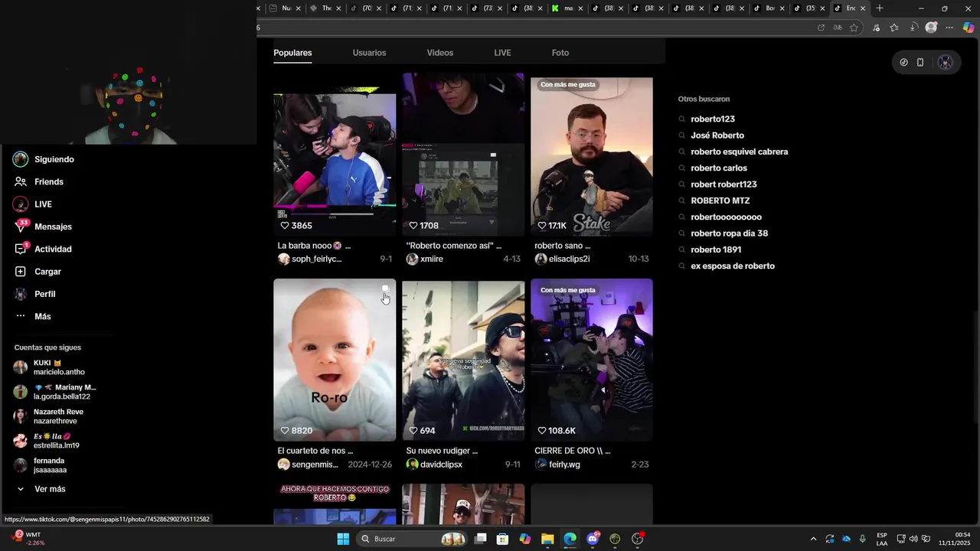Viewport: 980px width, 551px height.
Task: Open video thumbnail with 17.1K likes
Action: pos(592,155)
